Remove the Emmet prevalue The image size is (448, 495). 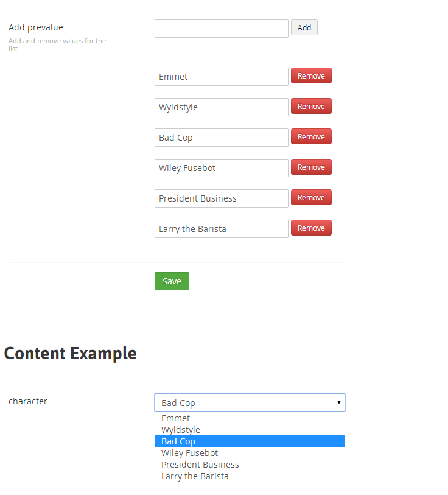tap(311, 76)
